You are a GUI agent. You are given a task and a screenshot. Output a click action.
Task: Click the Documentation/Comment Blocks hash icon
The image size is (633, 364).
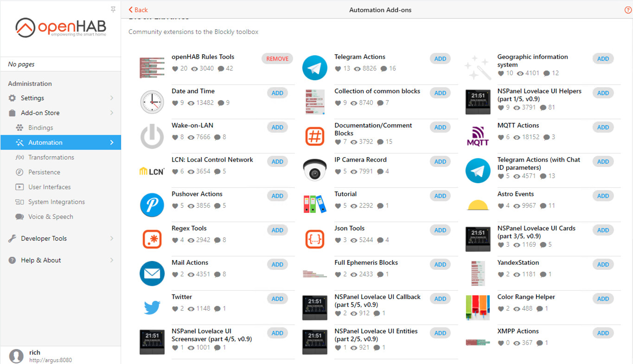pos(315,136)
